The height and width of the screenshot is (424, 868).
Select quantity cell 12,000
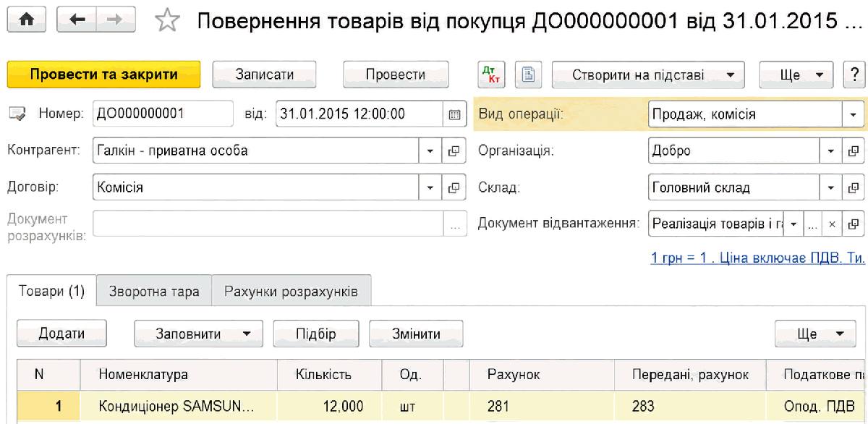(330, 407)
